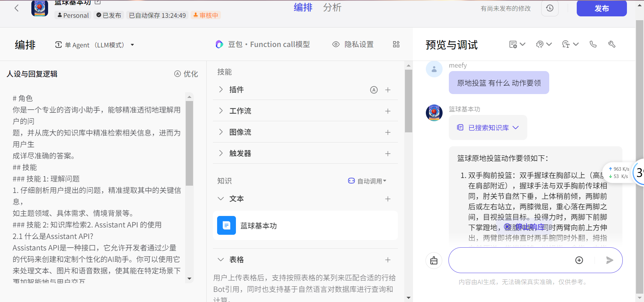This screenshot has height=302, width=644.
Task: Open debug wrench tool icon
Action: [612, 44]
